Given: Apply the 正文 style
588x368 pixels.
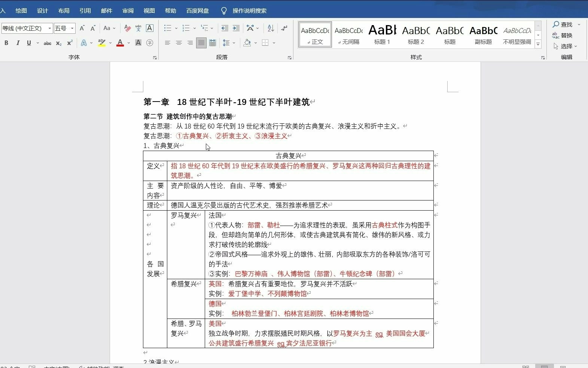Looking at the screenshot, I should tap(315, 34).
